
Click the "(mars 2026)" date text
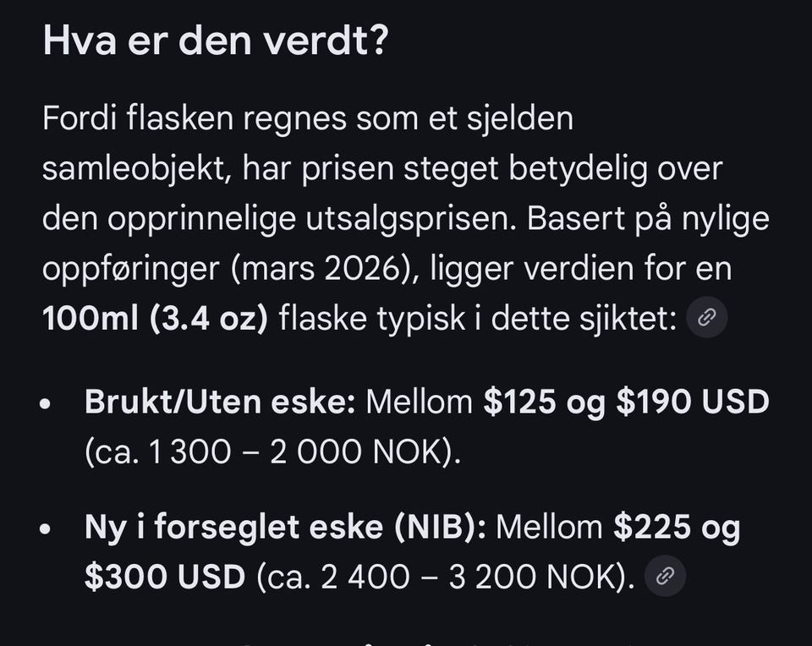tap(324, 269)
